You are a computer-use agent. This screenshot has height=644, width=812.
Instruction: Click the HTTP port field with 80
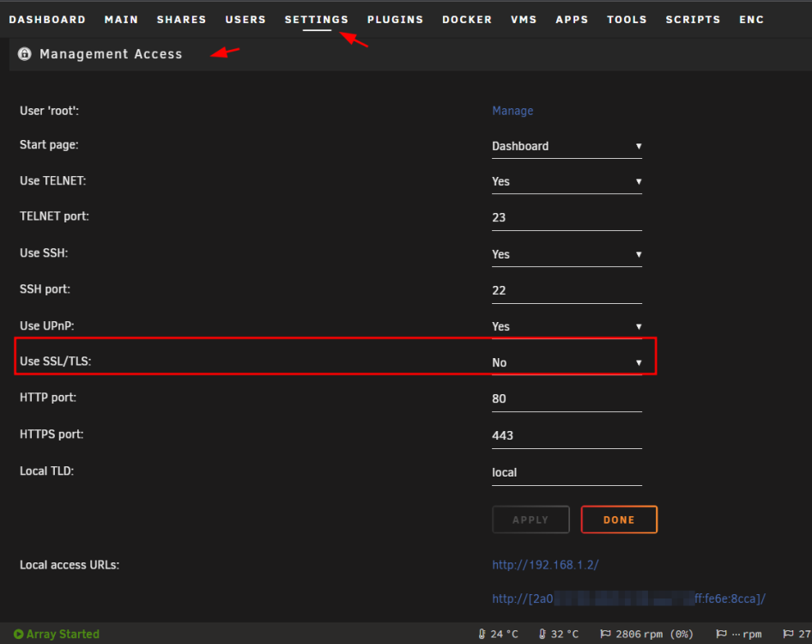567,399
